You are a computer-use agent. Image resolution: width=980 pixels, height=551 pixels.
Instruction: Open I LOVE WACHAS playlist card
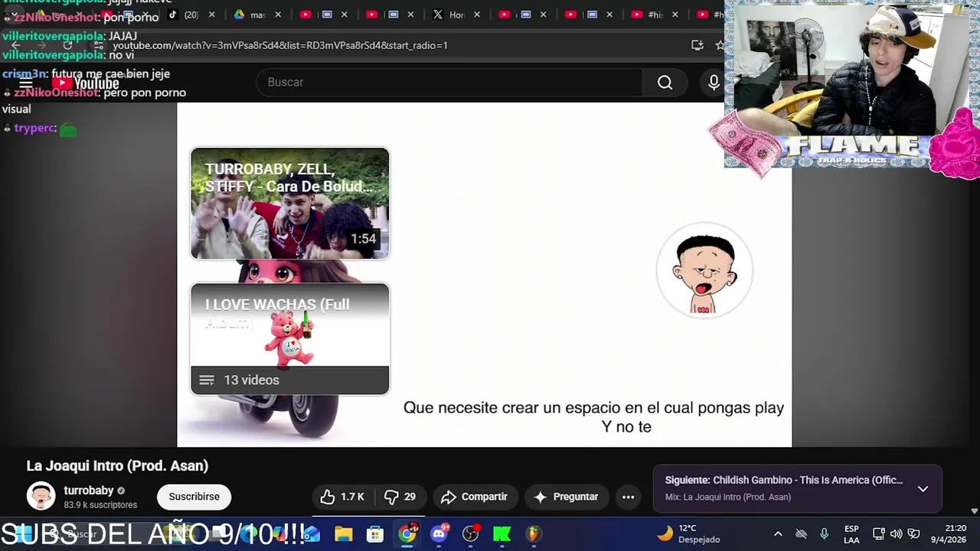(289, 339)
